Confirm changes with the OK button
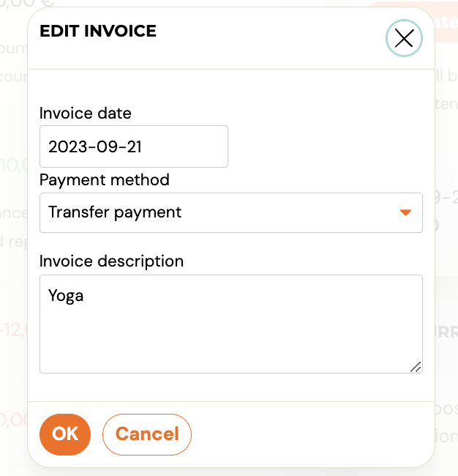458x476 pixels. [65, 434]
